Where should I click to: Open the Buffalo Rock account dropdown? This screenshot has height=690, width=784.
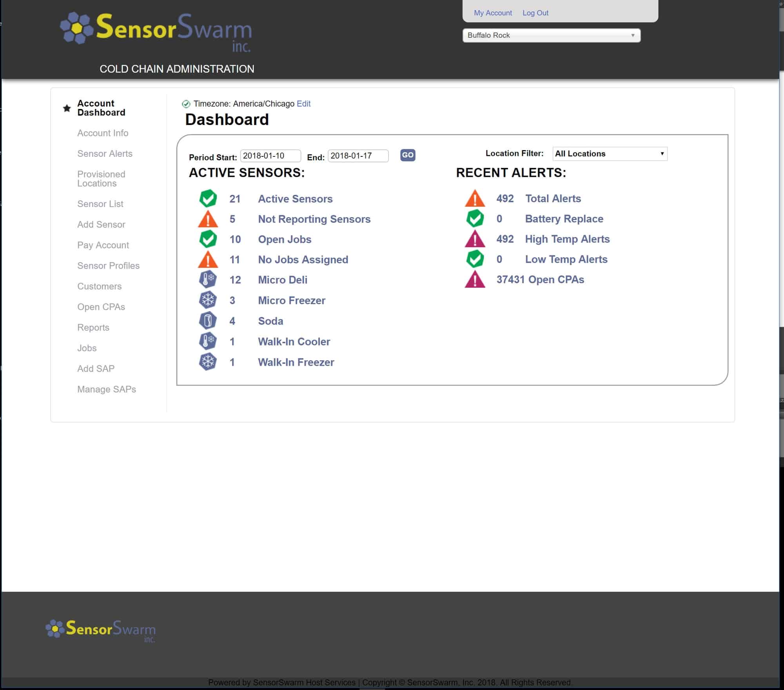(x=551, y=35)
